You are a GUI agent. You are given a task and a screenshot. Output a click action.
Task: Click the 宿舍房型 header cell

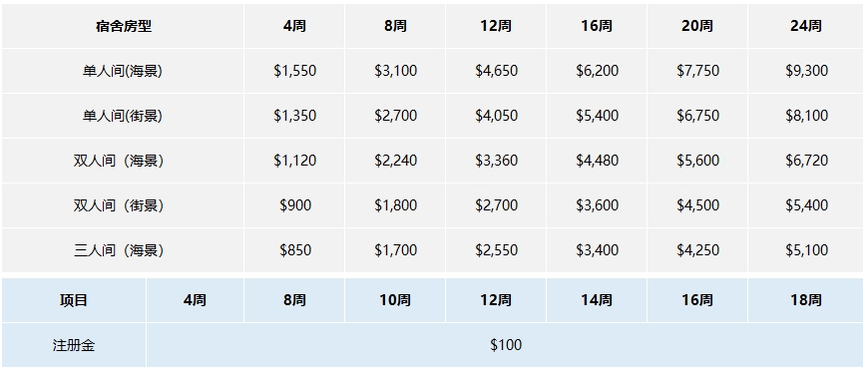tap(123, 26)
